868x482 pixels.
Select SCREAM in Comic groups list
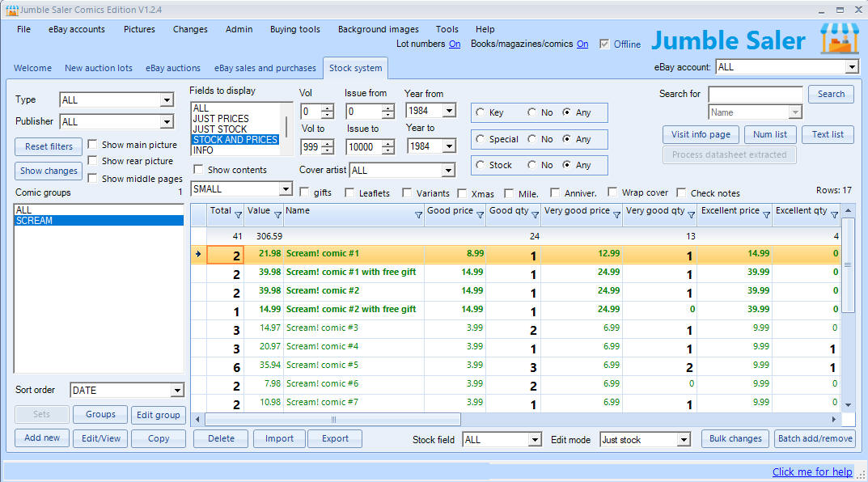(99, 220)
